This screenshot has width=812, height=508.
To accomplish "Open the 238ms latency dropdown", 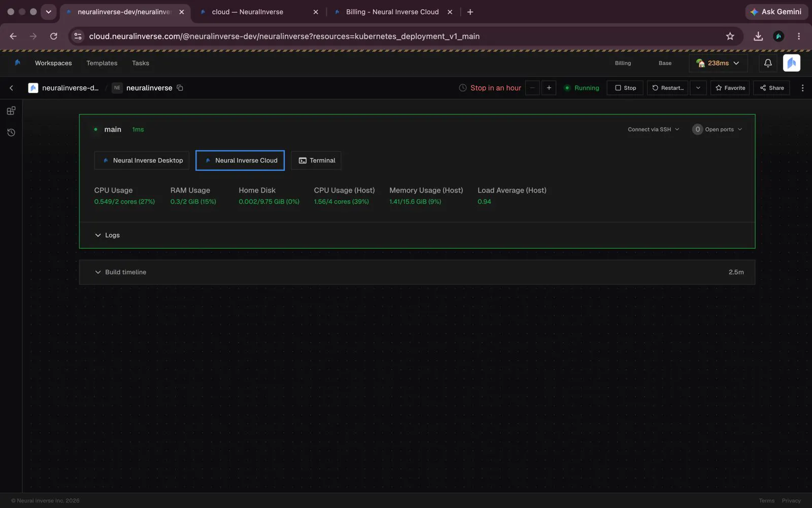I will click(x=718, y=63).
